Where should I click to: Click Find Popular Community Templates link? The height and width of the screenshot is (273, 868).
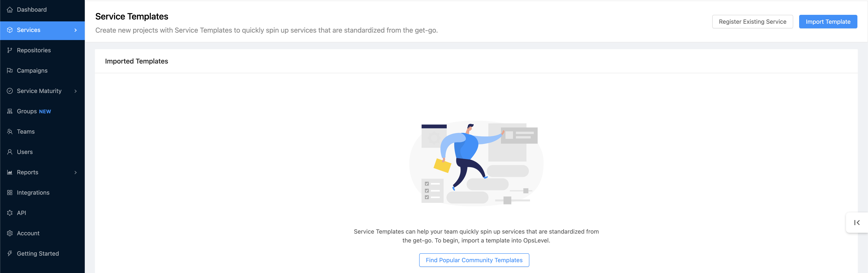(474, 260)
